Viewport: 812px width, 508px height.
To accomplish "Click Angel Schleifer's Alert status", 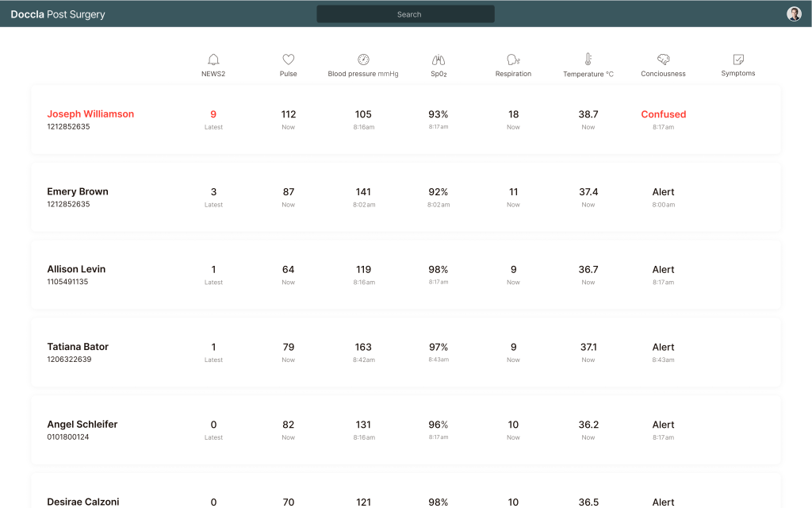I will coord(664,425).
